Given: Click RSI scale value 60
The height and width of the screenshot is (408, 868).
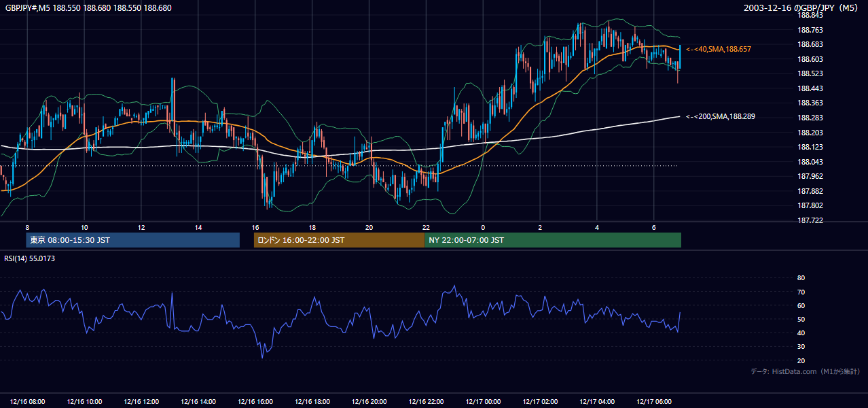Looking at the screenshot, I should (801, 305).
